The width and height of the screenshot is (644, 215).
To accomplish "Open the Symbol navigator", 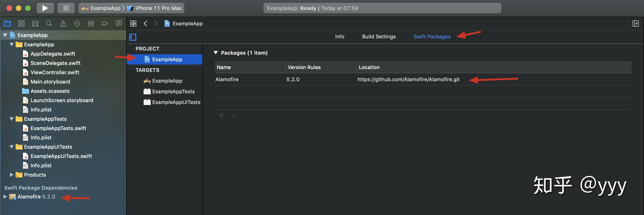I will tap(35, 24).
